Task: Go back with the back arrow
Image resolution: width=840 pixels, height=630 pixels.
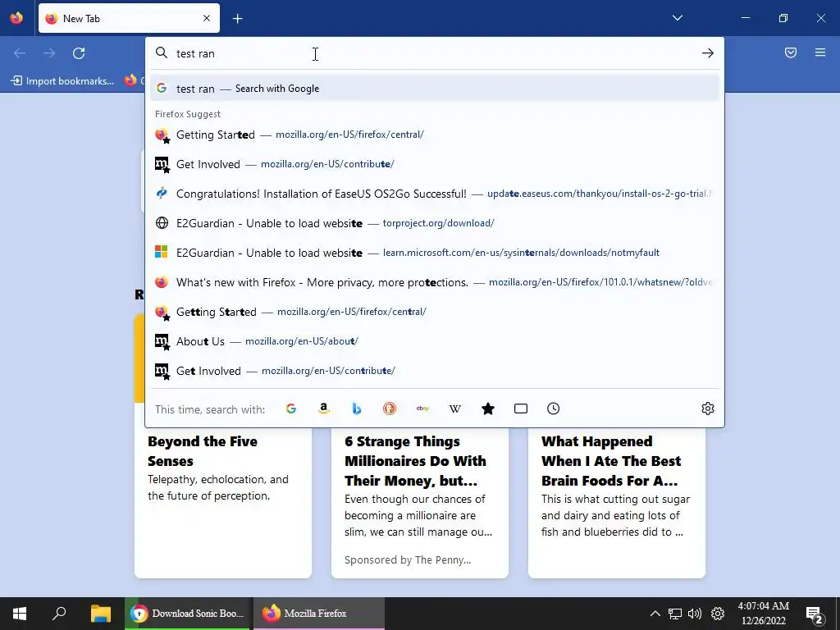Action: pyautogui.click(x=20, y=53)
